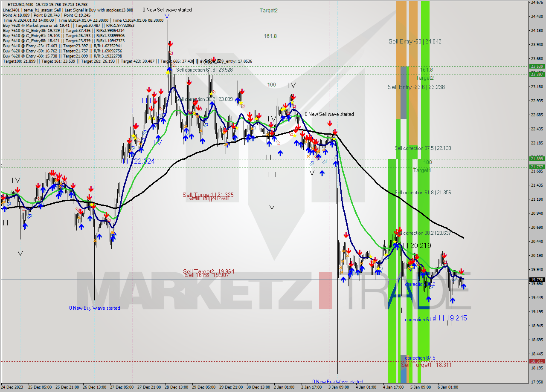Click the blue 'correction 61.8' label
The image size is (546, 392).
pos(420,320)
